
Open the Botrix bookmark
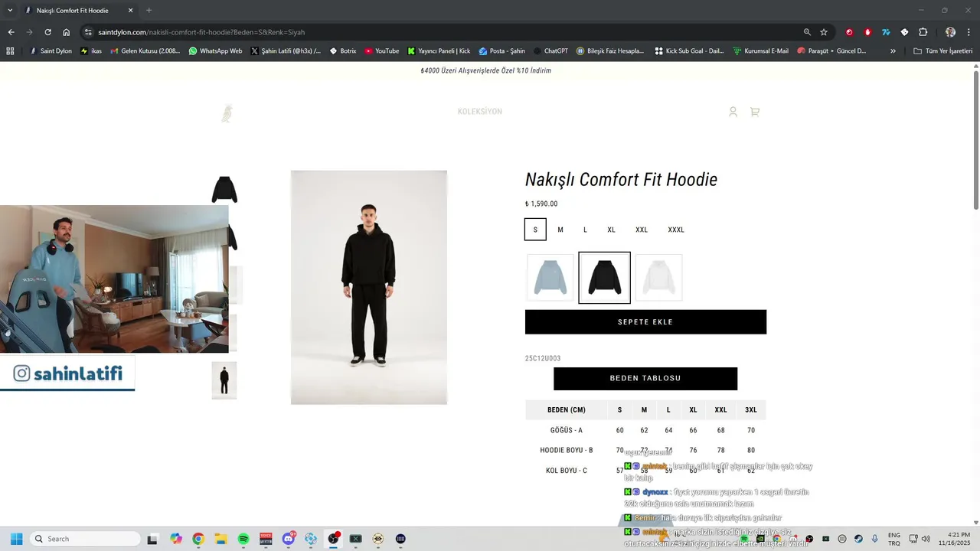pos(343,51)
